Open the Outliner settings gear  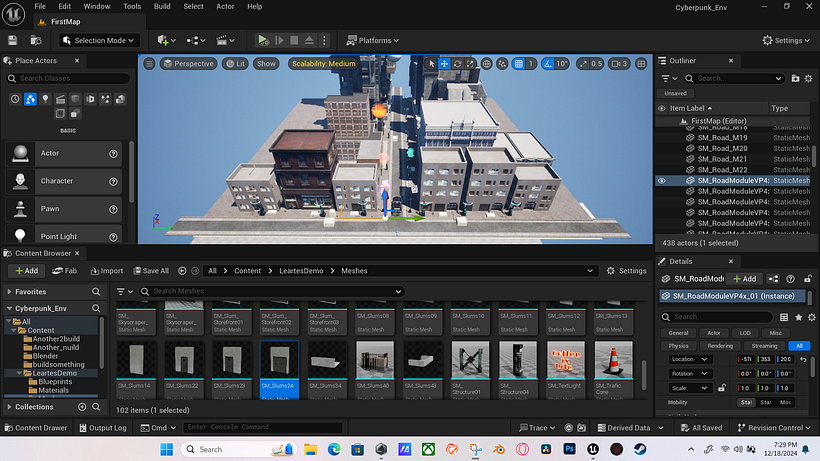808,78
